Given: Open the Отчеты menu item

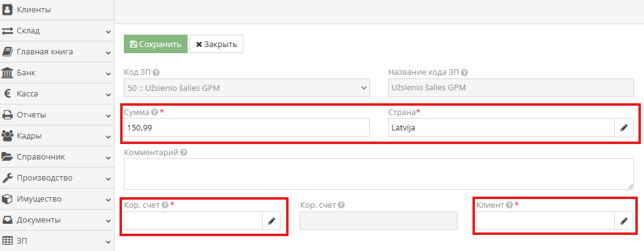Looking at the screenshot, I should click(57, 115).
